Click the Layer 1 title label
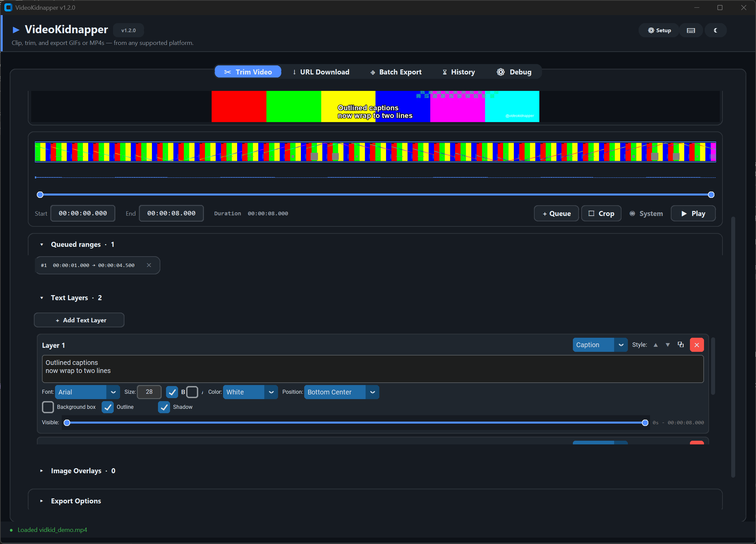Screen dimensions: 756x544 click(53, 345)
